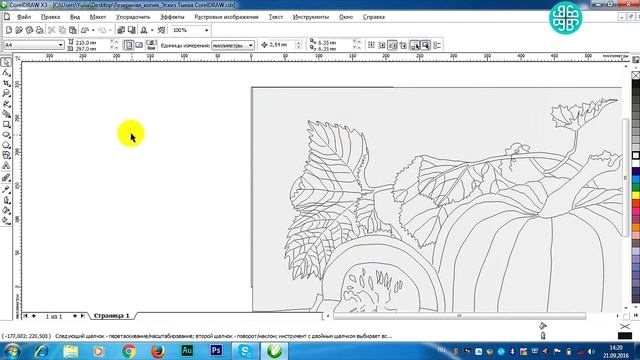This screenshot has width=640, height=360.
Task: Pick the yellow swatch in color palette
Action: point(636,196)
